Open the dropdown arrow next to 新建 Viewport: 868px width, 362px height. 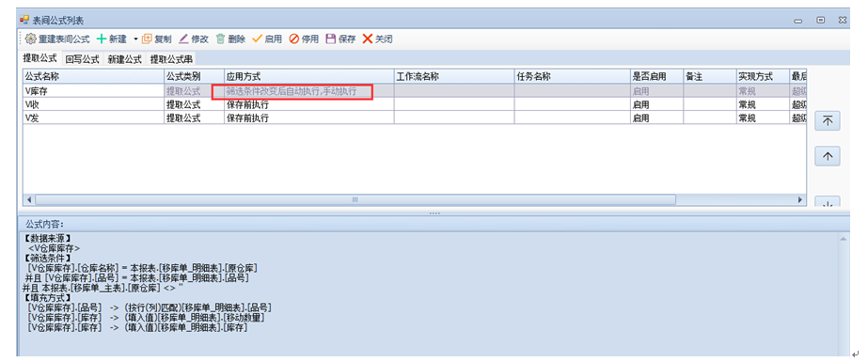tap(135, 39)
